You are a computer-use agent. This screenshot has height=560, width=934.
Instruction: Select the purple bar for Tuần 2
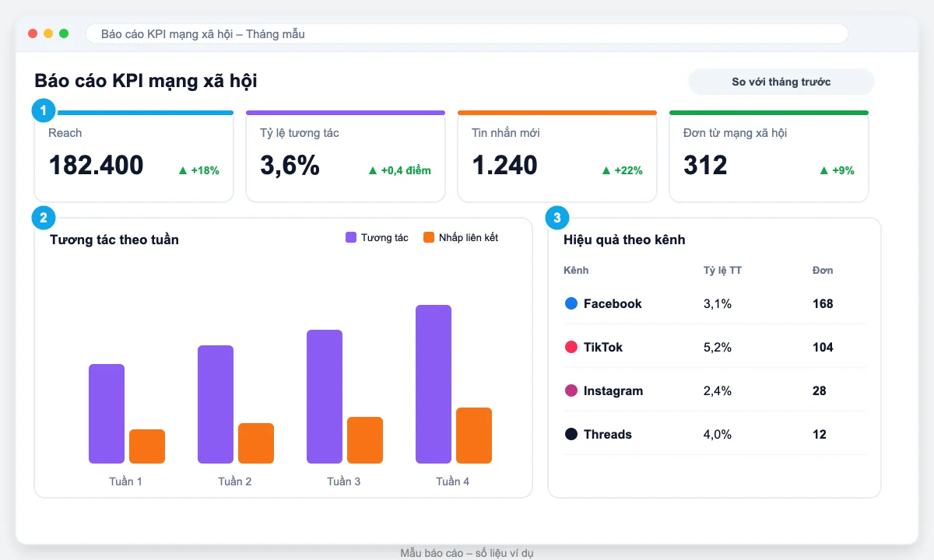click(216, 404)
